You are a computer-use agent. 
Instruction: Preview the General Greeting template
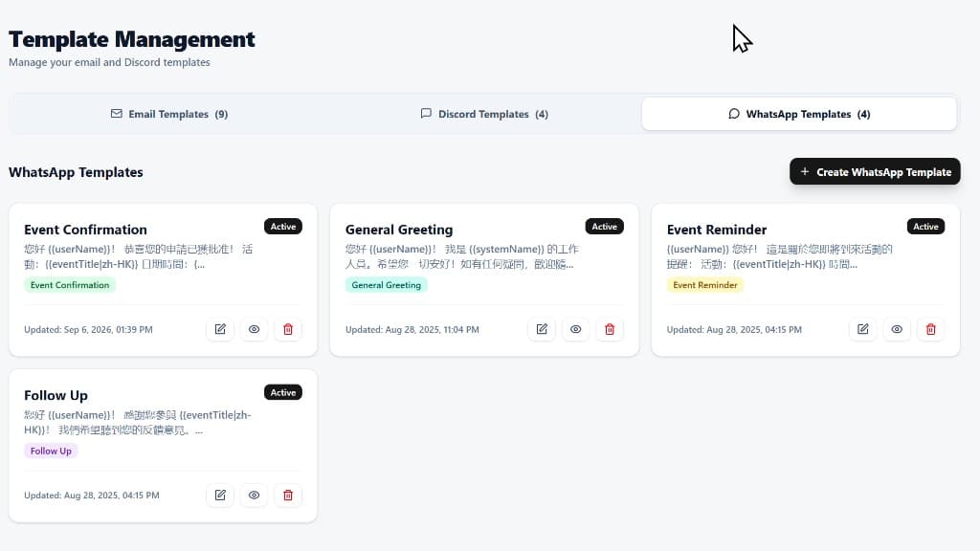click(x=575, y=329)
